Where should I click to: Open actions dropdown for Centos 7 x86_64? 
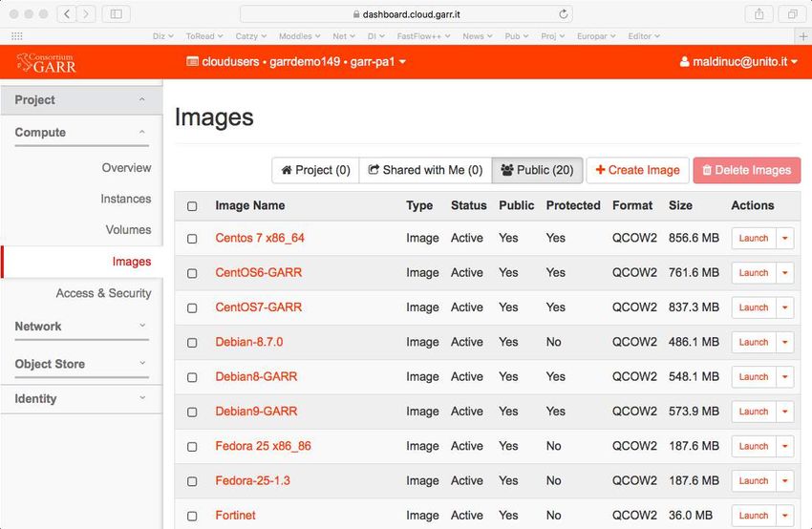point(785,238)
